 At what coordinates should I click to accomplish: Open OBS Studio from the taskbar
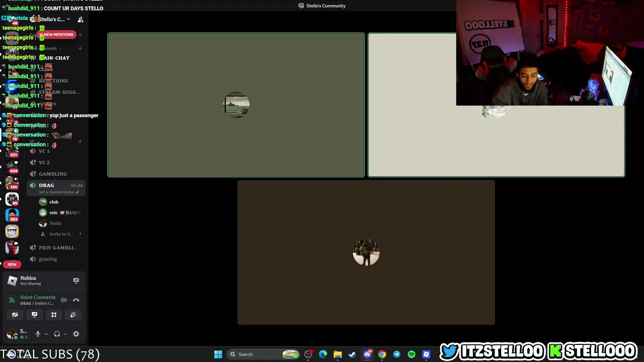(308, 354)
